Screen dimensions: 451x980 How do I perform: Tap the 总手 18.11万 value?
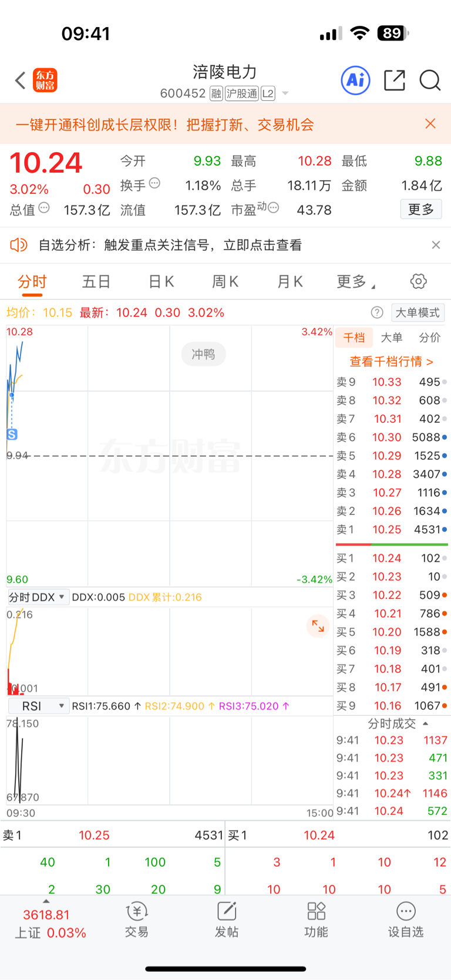click(309, 186)
